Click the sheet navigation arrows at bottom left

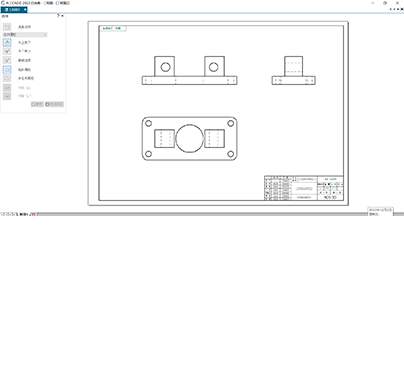tap(8, 214)
